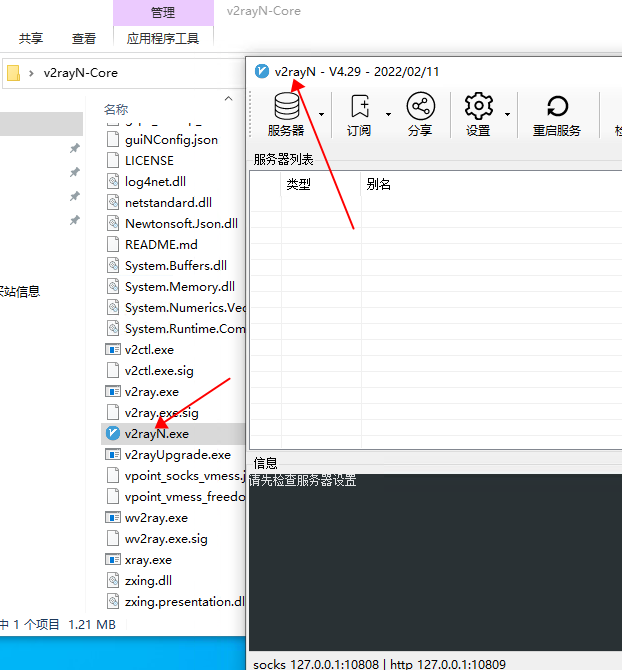Click the xray.exe.sig-like wv2ray.exe.sig file icon
622x670 pixels.
pos(113,538)
